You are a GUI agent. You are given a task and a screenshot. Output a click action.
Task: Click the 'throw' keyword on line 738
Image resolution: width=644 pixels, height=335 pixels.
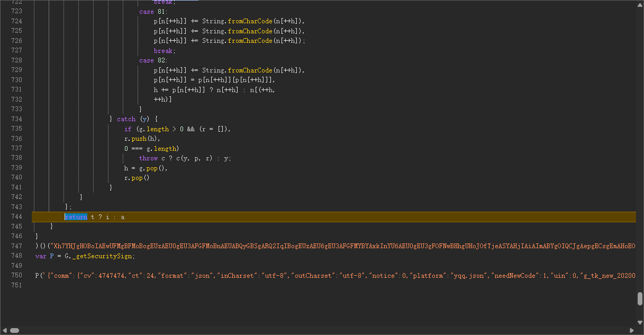(149, 158)
